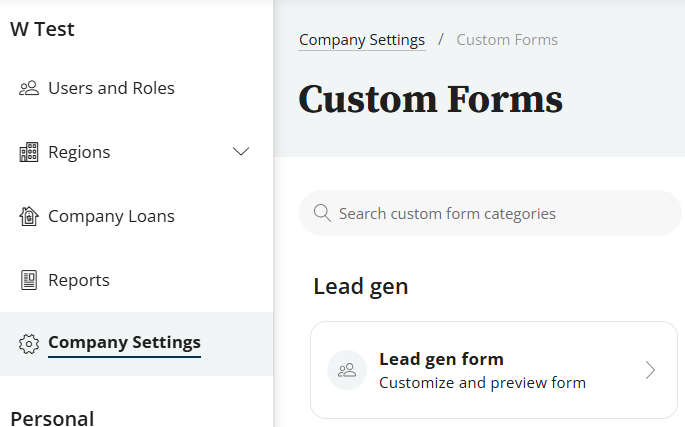The width and height of the screenshot is (685, 427).
Task: Open Users and Roles menu item
Action: 111,88
